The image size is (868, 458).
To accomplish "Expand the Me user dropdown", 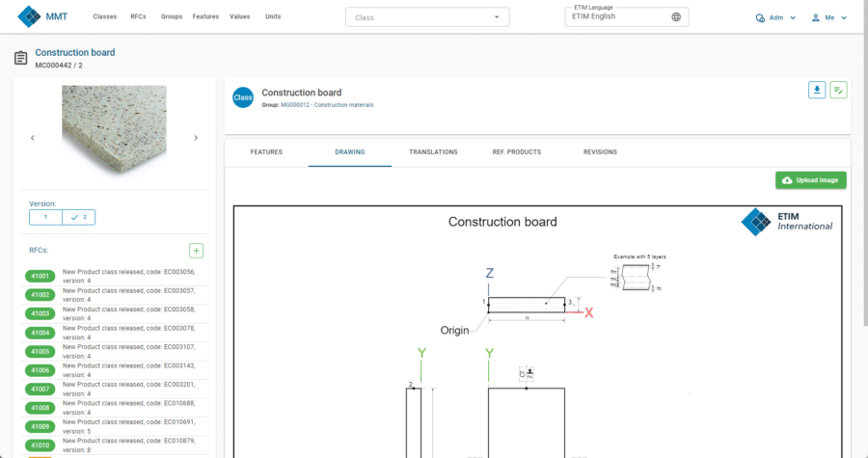I will click(830, 17).
